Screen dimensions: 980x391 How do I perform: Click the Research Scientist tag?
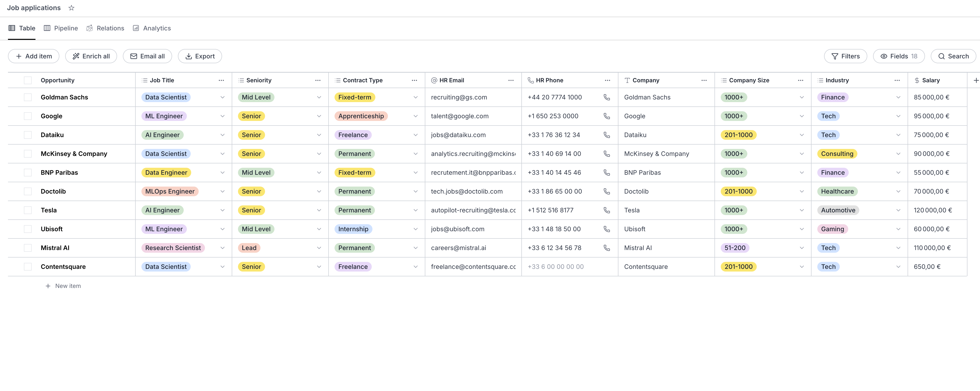pos(173,248)
